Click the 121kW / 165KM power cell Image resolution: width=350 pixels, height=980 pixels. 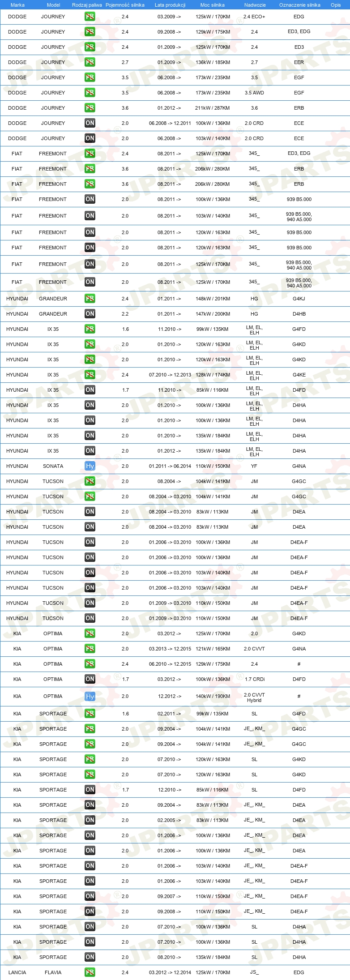click(x=213, y=649)
